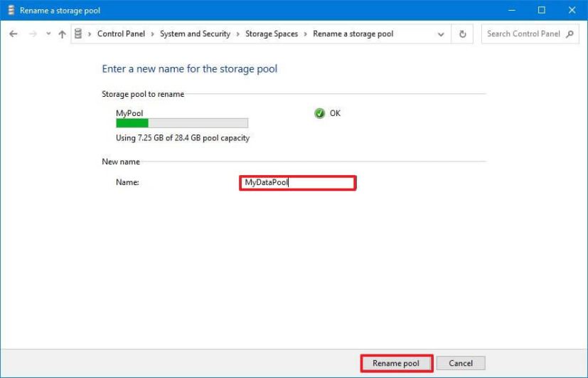
Task: Go back using the Back arrow
Action: (x=14, y=34)
